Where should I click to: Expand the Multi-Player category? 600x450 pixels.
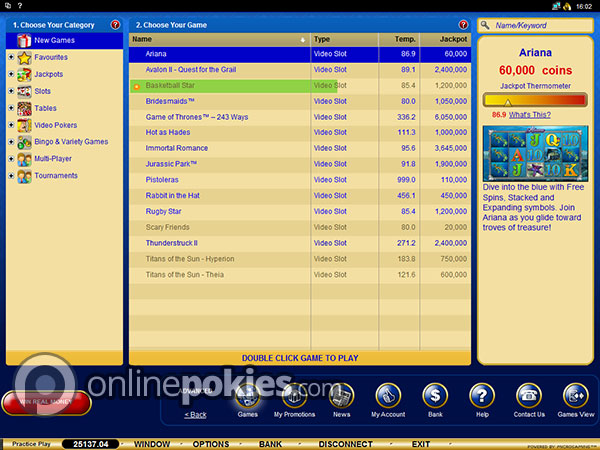pyautogui.click(x=11, y=158)
